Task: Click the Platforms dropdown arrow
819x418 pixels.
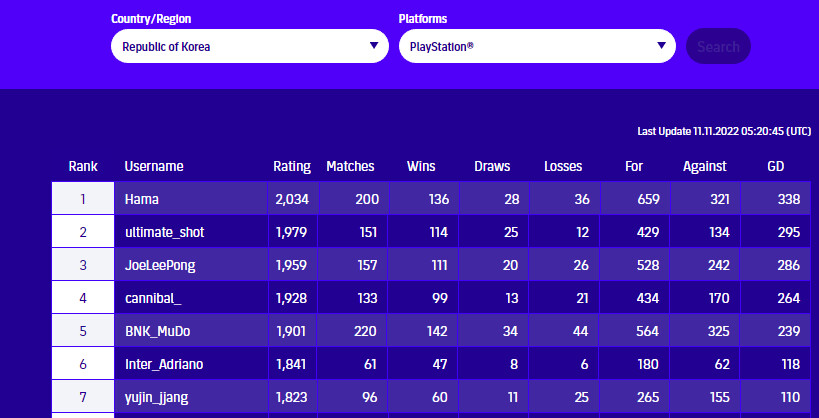Action: pyautogui.click(x=662, y=46)
